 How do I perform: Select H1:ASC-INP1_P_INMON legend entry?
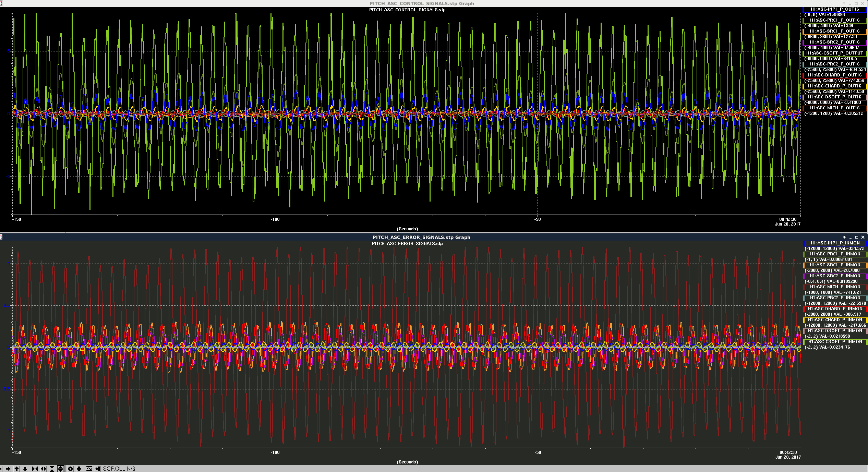pyautogui.click(x=835, y=243)
